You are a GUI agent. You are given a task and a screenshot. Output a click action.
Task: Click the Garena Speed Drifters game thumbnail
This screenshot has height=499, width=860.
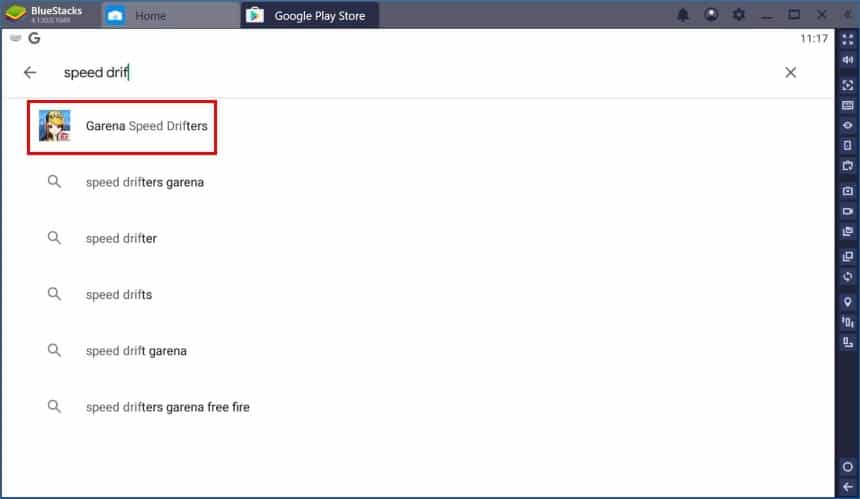(54, 126)
